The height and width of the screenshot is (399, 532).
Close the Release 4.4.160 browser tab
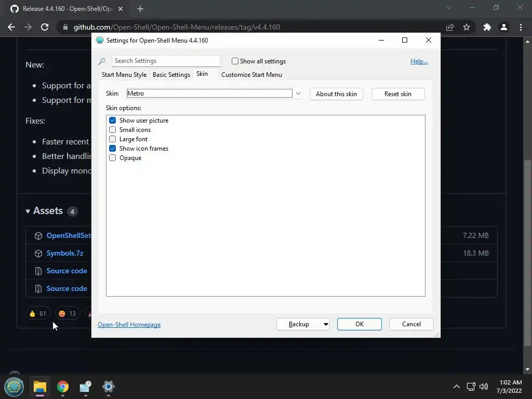click(121, 9)
